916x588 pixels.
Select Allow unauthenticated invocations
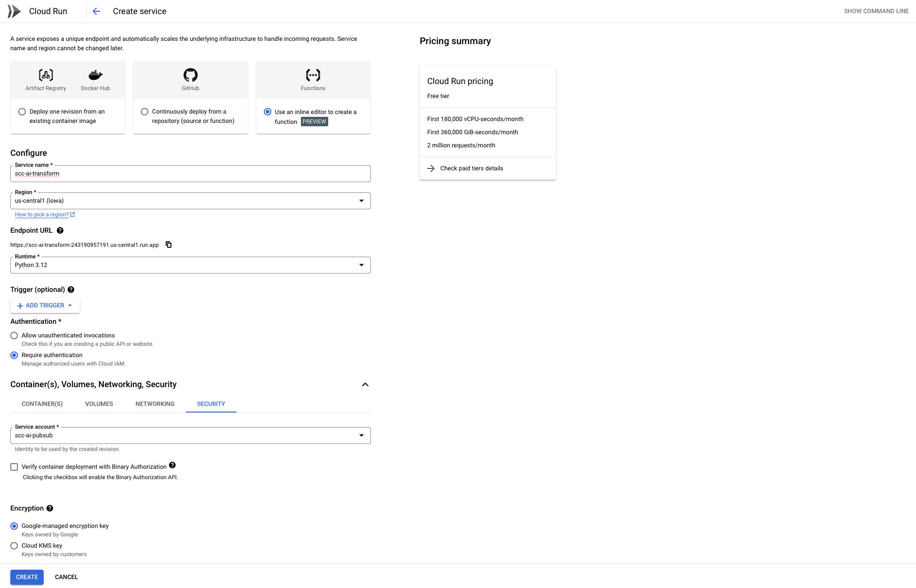pos(14,336)
